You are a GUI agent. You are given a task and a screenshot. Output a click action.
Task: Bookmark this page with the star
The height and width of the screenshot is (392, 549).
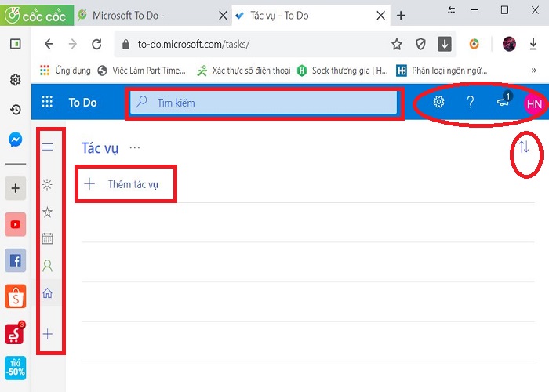[x=397, y=45]
